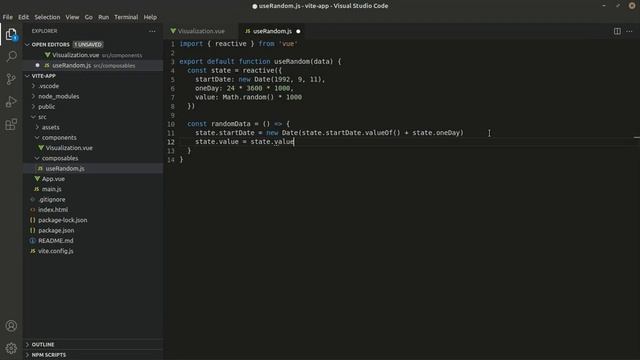Screen dimensions: 640x360
Task: Expand the Outline section
Action: click(x=42, y=344)
